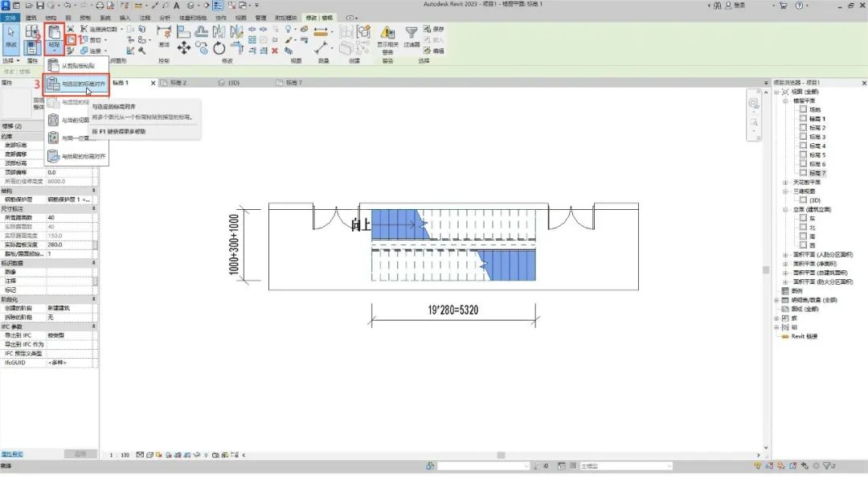Click the Show Related Warnings icon
The width and height of the screenshot is (868, 489).
point(387,33)
